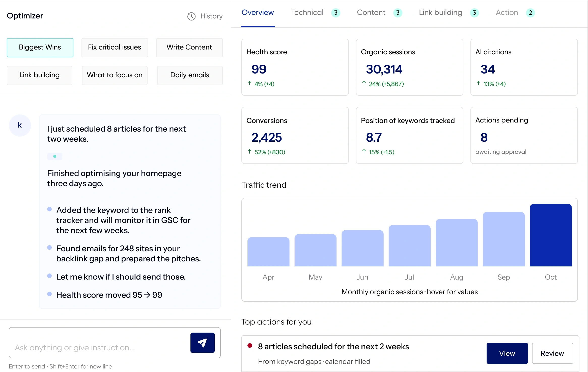588x372 pixels.
Task: Send message with paper plane icon
Action: pyautogui.click(x=202, y=343)
